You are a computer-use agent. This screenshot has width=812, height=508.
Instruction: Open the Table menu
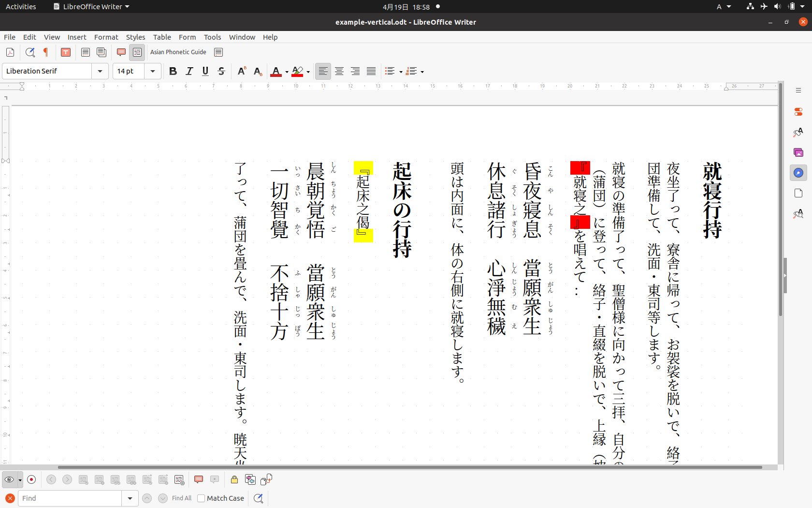tap(162, 37)
